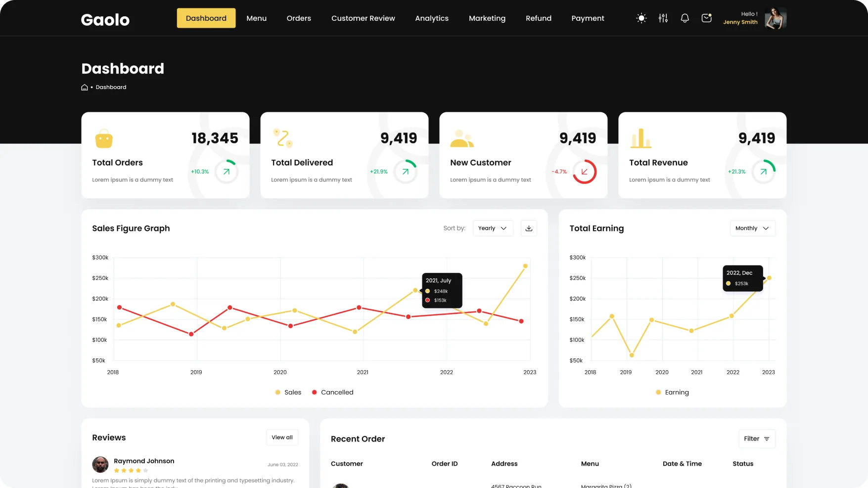Open the Payment nav item
Viewport: 868px width, 488px height.
[x=588, y=18]
